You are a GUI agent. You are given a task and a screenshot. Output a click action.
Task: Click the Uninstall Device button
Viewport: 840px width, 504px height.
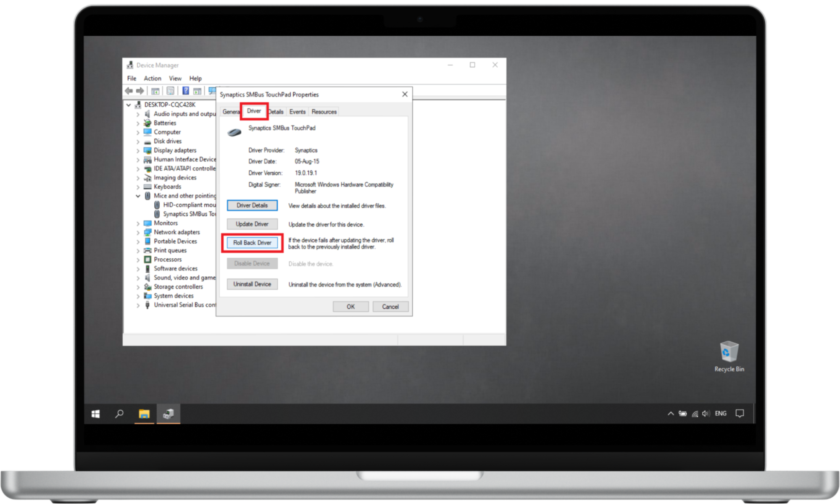[252, 284]
